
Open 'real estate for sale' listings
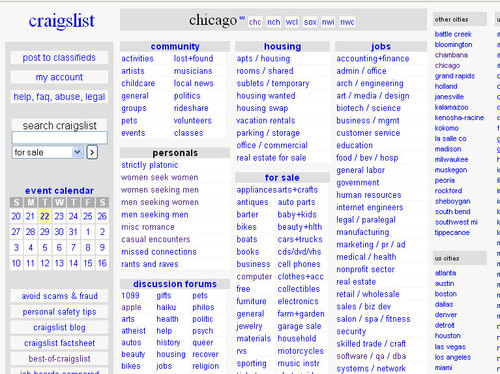tap(271, 158)
